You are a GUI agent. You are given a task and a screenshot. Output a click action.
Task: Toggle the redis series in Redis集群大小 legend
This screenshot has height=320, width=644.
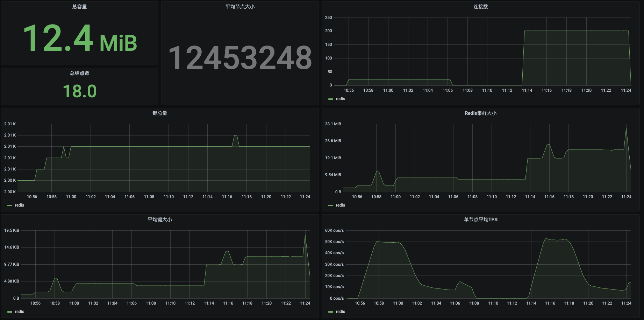tap(340, 205)
